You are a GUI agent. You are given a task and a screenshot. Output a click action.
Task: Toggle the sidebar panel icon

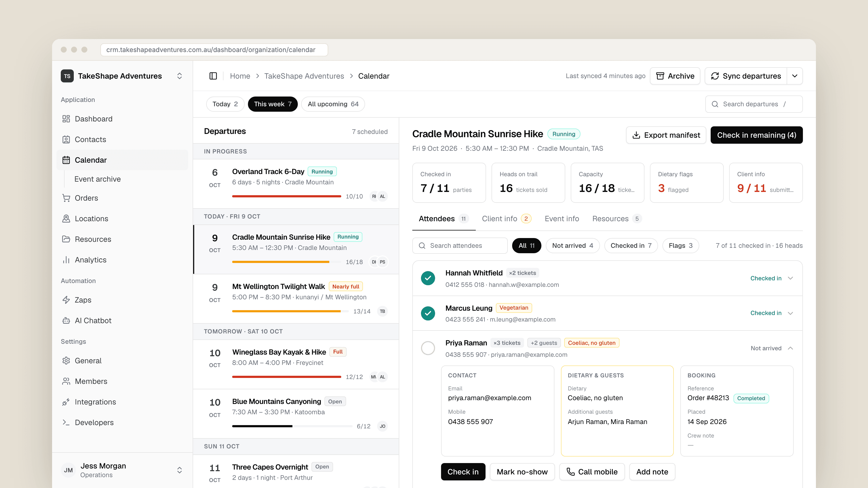click(213, 76)
